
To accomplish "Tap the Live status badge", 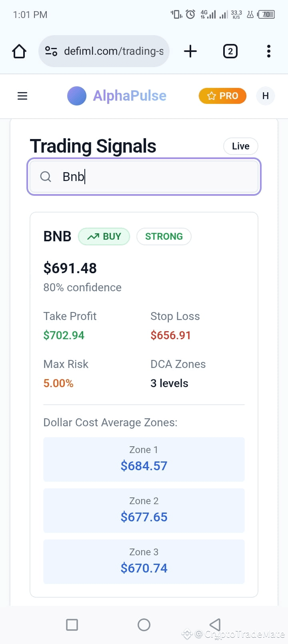I will [x=241, y=146].
